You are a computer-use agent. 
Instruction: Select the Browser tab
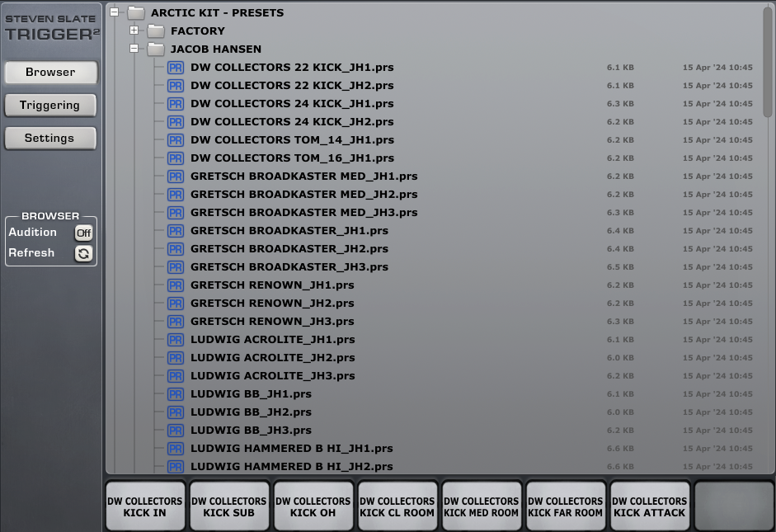pyautogui.click(x=49, y=73)
